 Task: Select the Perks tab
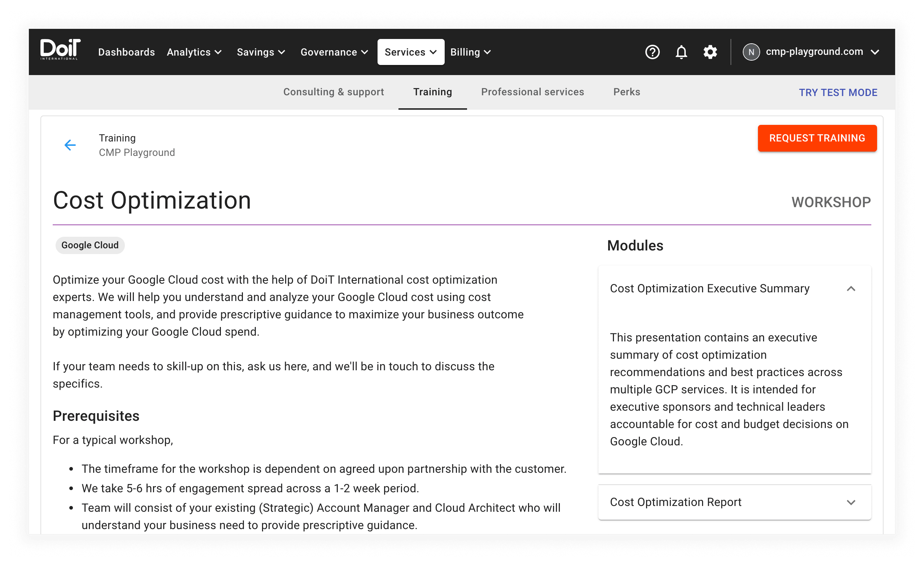[x=626, y=92]
